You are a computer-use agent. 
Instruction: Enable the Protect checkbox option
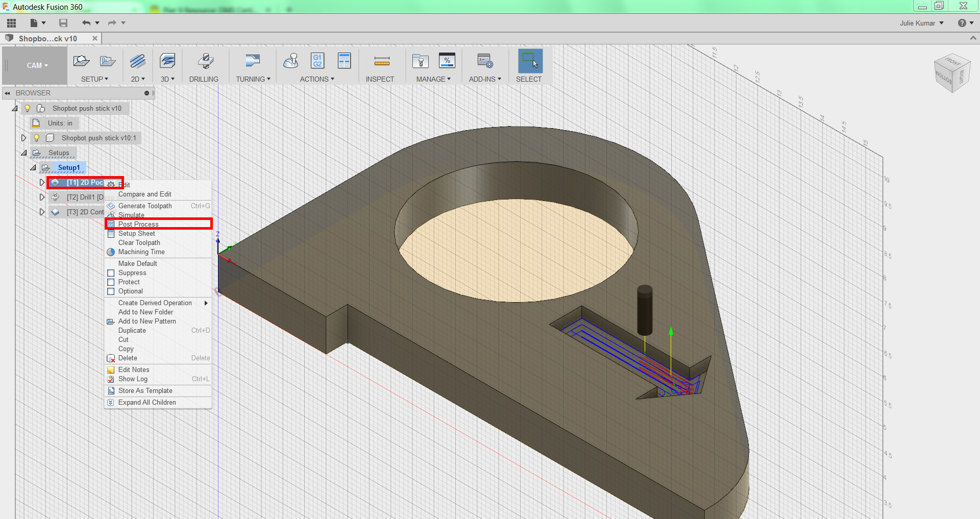click(x=111, y=282)
